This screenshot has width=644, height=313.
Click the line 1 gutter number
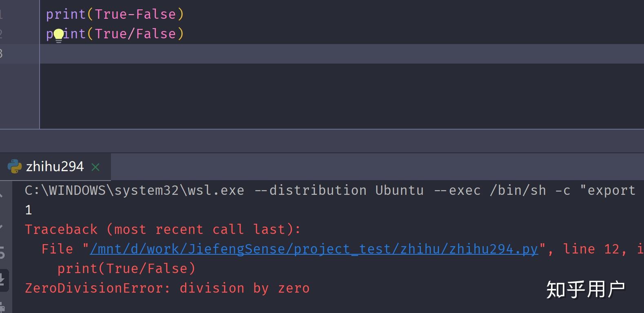click(1, 15)
